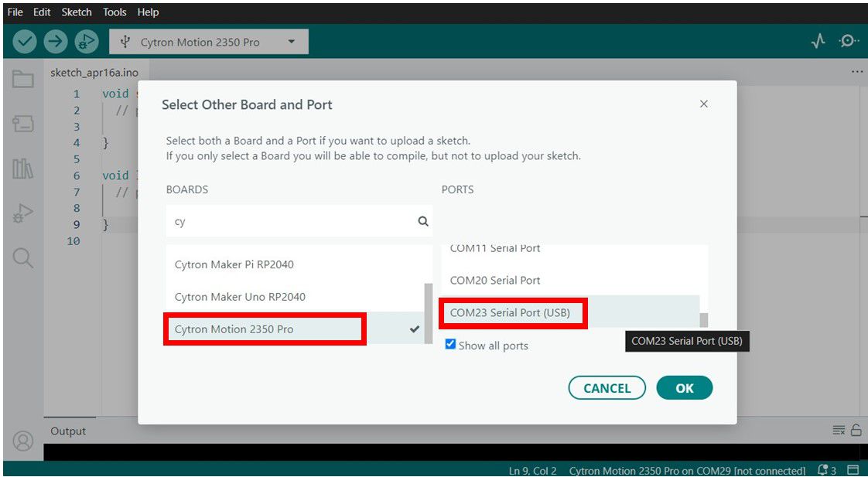The image size is (868, 477).
Task: Start debugging with the Debug icon
Action: [86, 42]
